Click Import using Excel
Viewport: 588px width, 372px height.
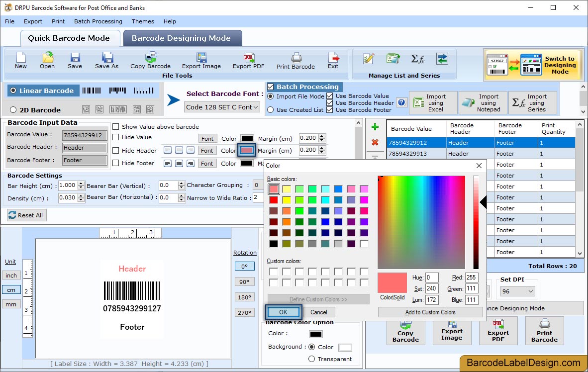click(433, 103)
